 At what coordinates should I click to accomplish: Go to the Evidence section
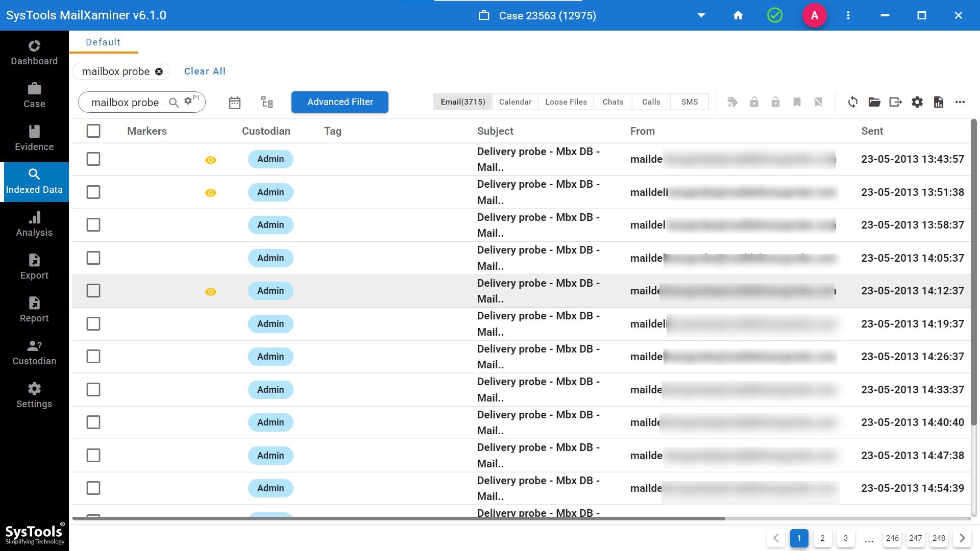34,139
